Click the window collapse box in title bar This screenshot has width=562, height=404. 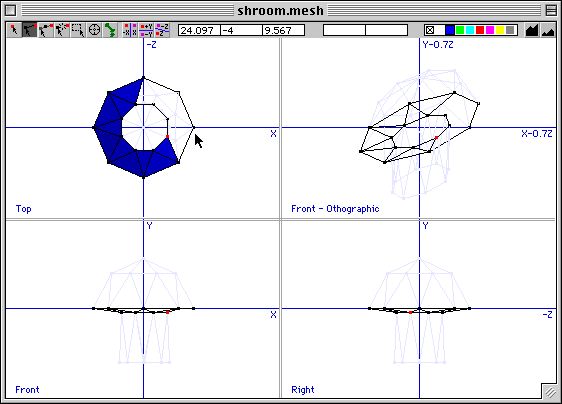(x=551, y=10)
